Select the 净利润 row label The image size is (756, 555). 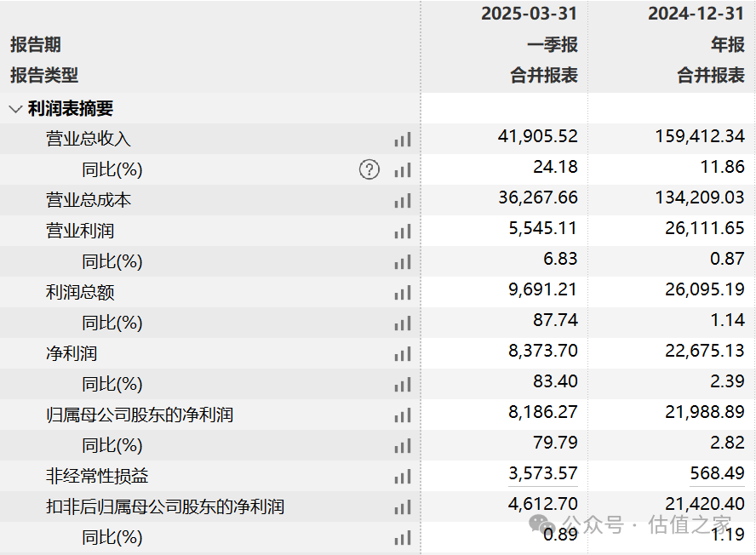(72, 353)
